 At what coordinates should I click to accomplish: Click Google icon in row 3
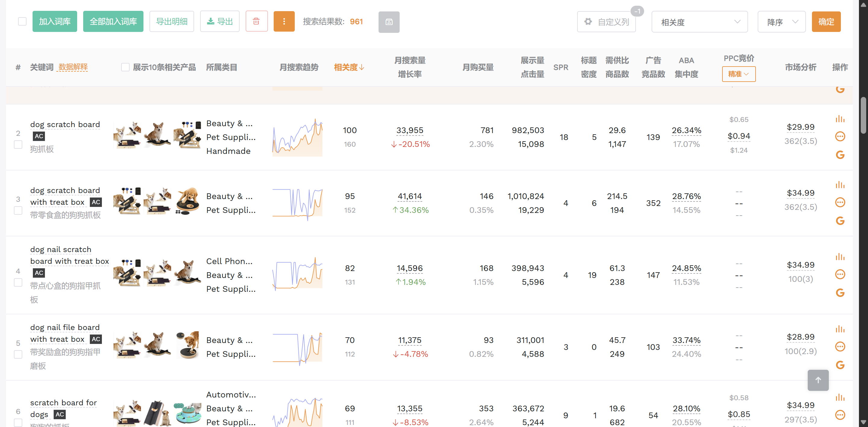click(x=840, y=221)
